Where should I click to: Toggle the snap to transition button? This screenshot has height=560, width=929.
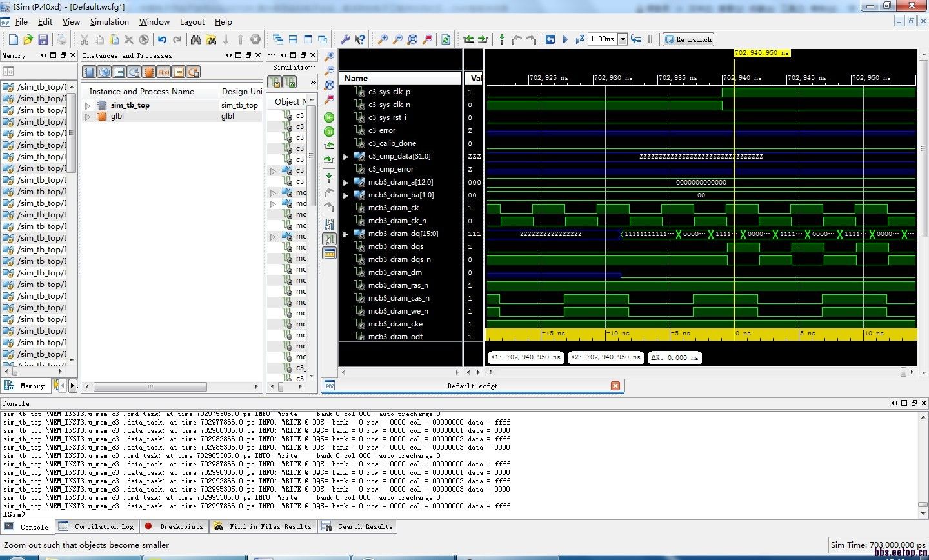[x=329, y=239]
